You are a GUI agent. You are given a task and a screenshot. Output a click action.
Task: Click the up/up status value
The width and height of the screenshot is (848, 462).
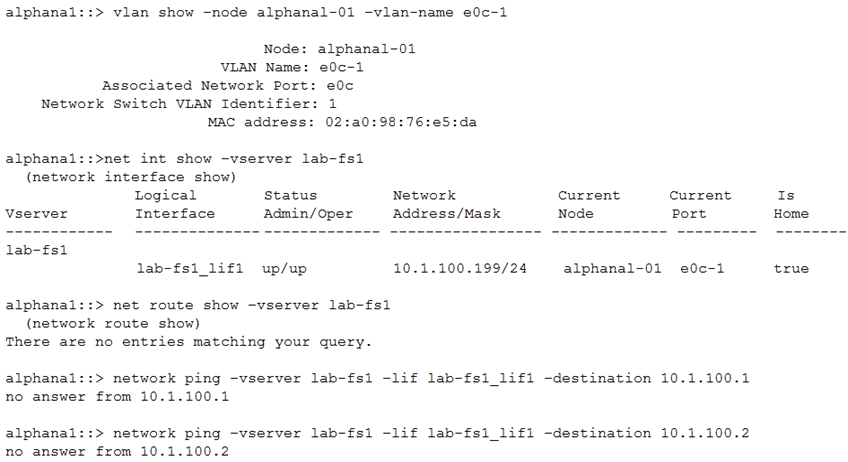[284, 269]
